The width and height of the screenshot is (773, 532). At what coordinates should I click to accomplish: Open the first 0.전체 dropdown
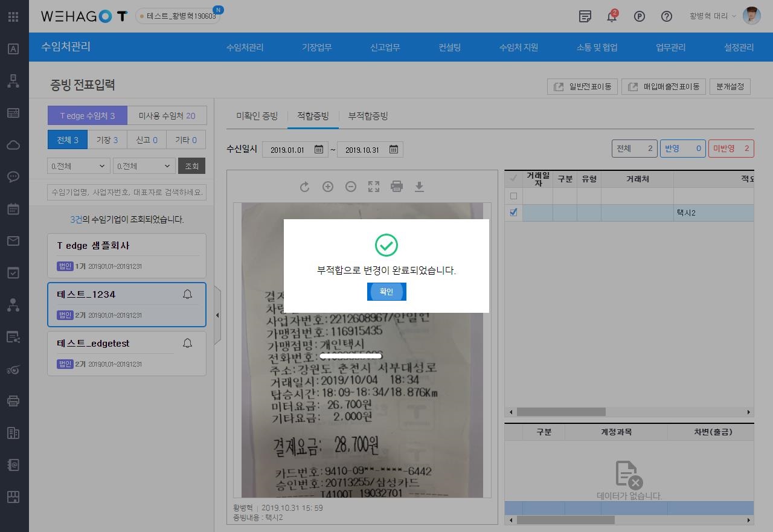tap(79, 166)
